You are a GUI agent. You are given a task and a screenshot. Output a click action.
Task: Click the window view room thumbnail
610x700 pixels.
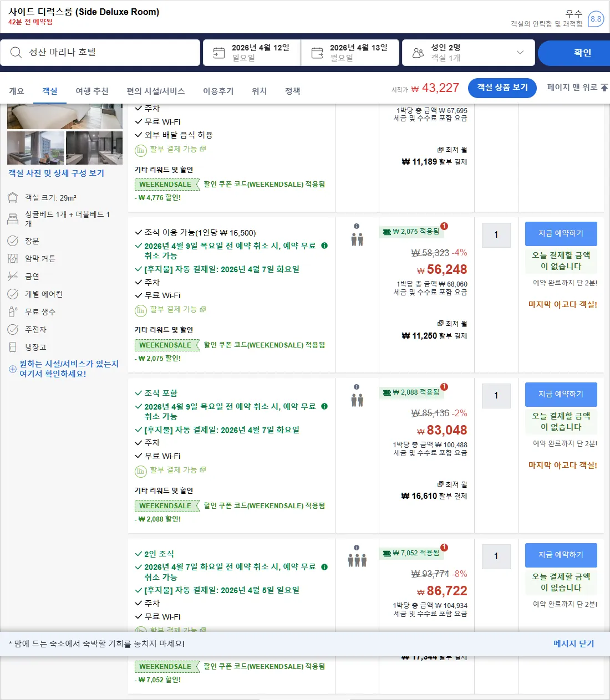pyautogui.click(x=35, y=148)
